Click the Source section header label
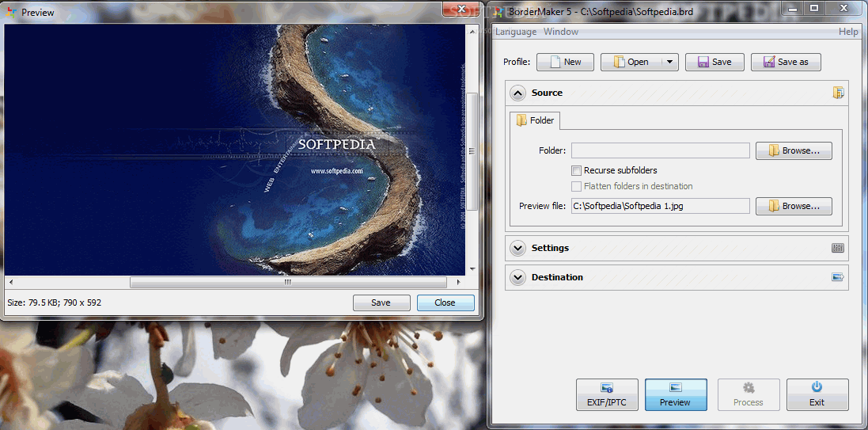Viewport: 868px width, 430px height. click(x=547, y=93)
